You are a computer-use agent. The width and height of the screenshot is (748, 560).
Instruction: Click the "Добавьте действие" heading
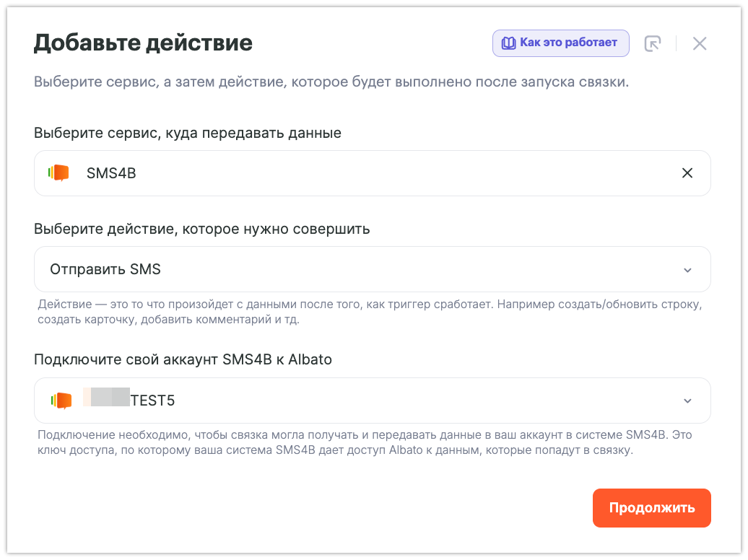point(143,43)
